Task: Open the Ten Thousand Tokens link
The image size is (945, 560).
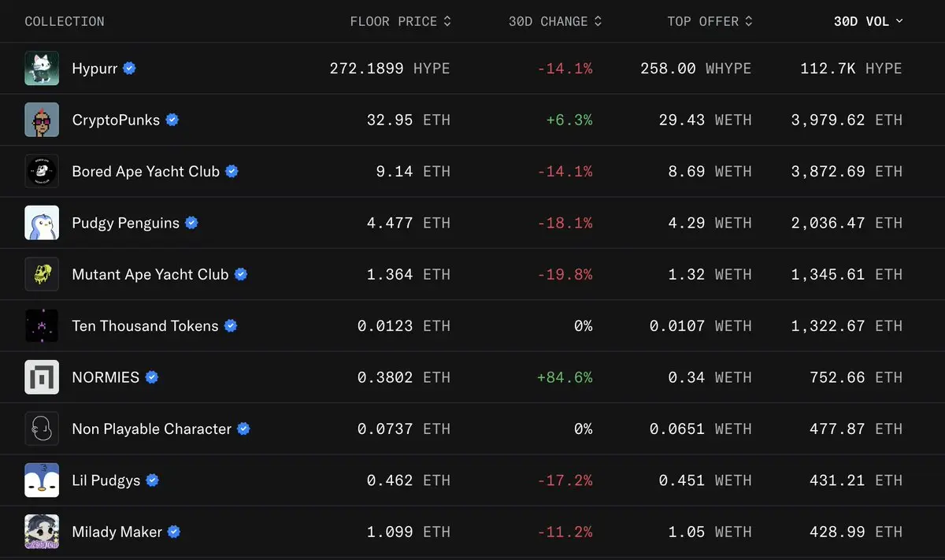Action: tap(145, 325)
